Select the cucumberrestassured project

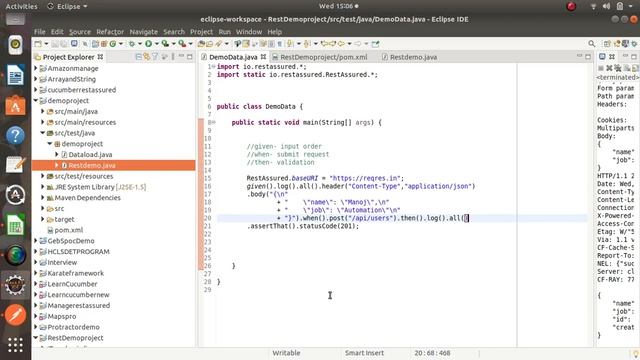point(81,90)
